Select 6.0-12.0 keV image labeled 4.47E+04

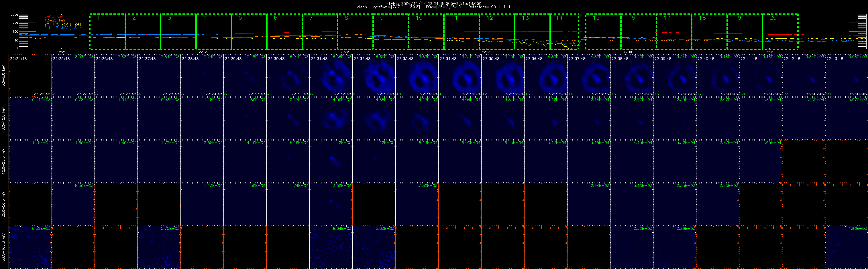pyautogui.click(x=417, y=118)
